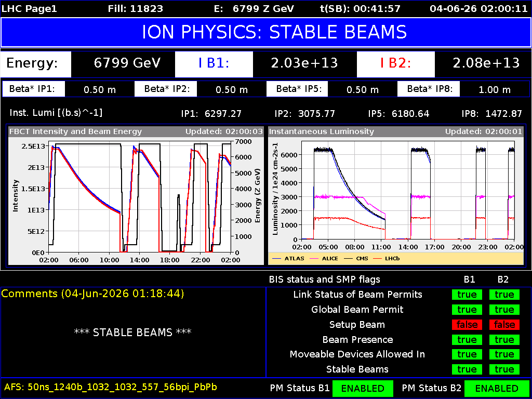Click Moveable Devices Allowed In B1 flag
Viewport: 532px width, 399px height.
click(x=467, y=354)
